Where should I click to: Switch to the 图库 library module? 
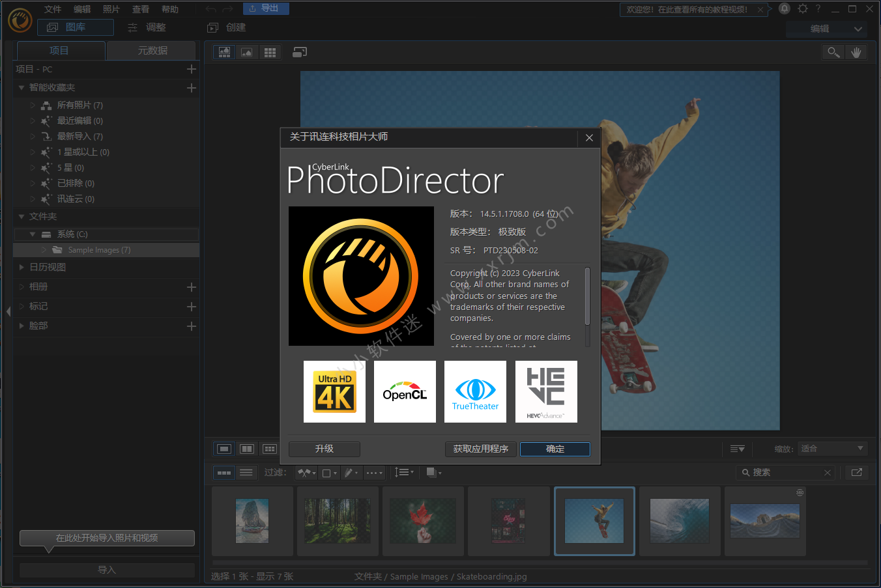(x=76, y=27)
